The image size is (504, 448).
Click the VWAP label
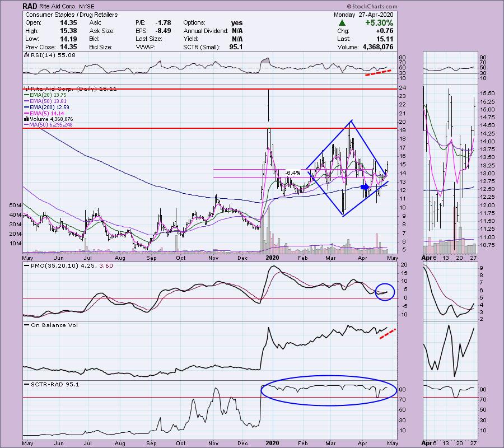145,47
